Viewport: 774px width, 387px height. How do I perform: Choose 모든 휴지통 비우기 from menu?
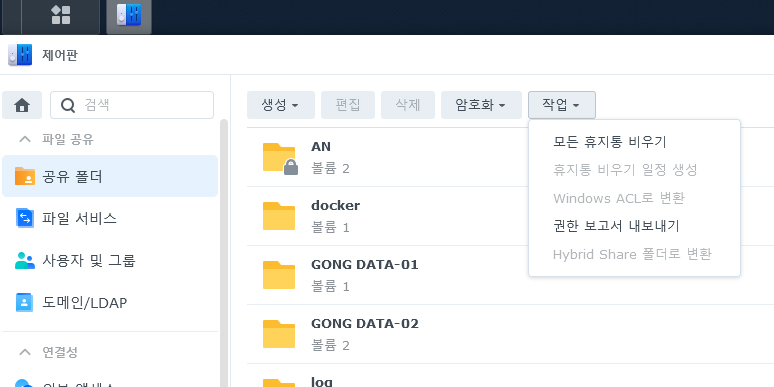click(634, 142)
